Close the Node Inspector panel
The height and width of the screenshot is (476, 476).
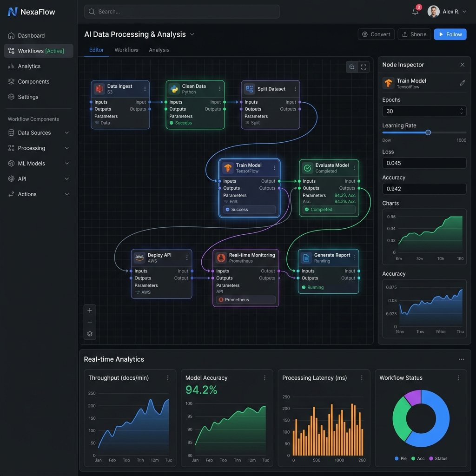coord(463,65)
